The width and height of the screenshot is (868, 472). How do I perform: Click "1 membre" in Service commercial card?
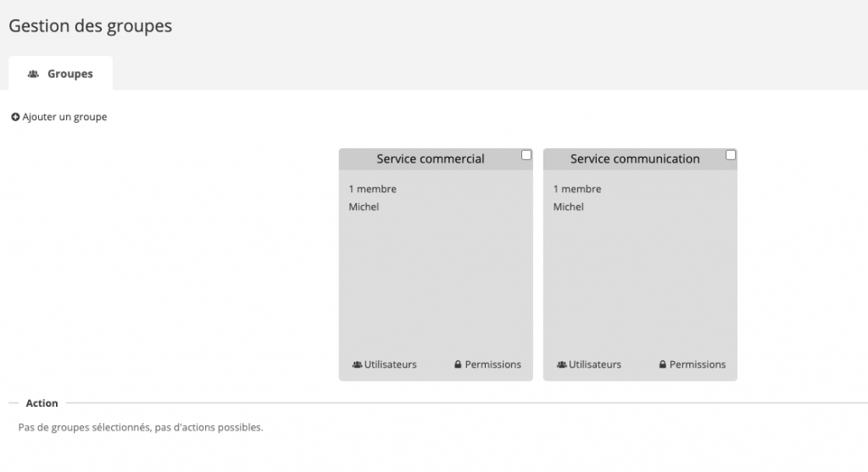(372, 189)
